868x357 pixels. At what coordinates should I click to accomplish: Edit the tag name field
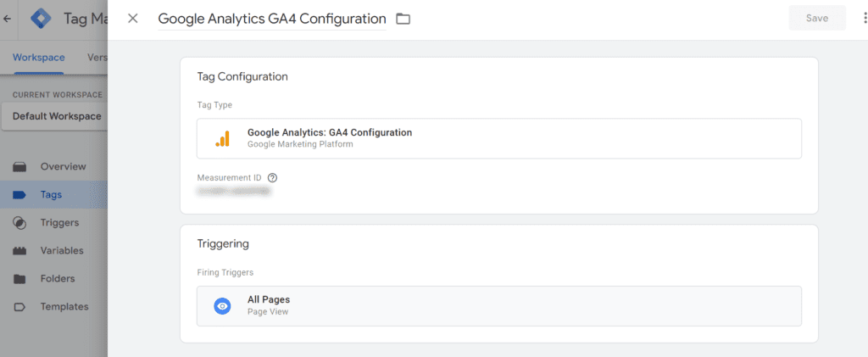[271, 19]
